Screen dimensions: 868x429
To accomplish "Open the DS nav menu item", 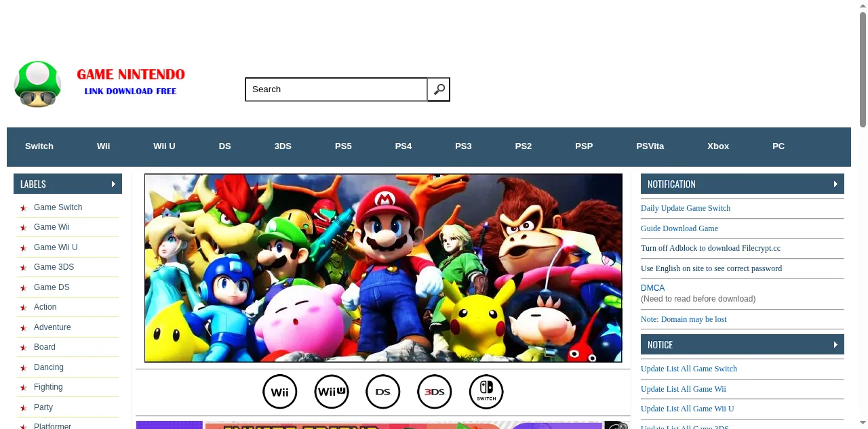I will pyautogui.click(x=225, y=146).
